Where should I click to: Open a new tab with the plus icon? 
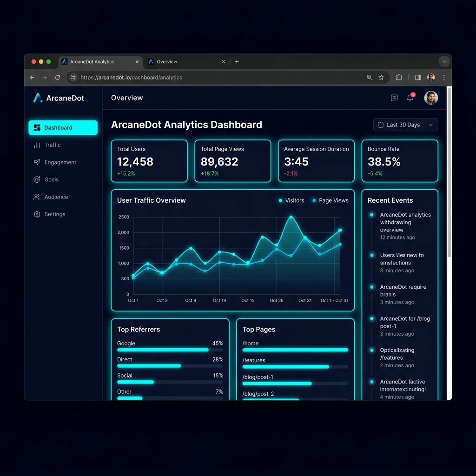(x=237, y=62)
